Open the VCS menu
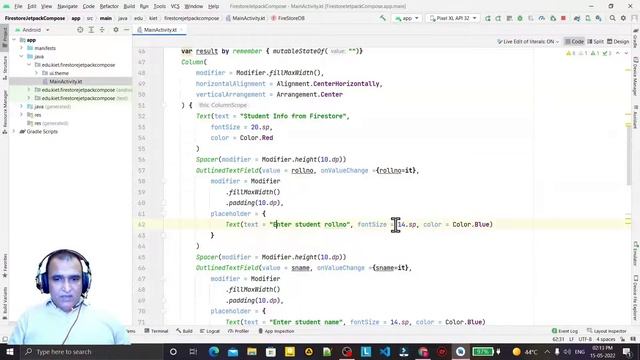This screenshot has width=640, height=360. point(175,6)
